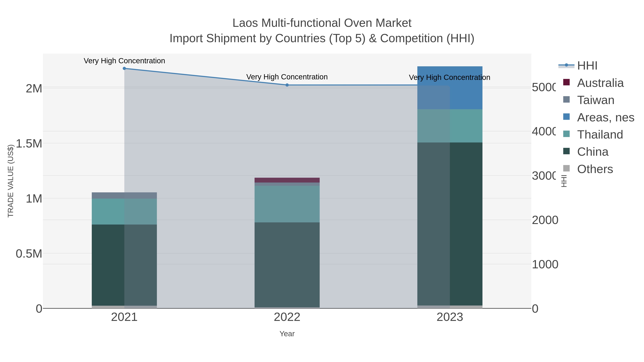Viewport: 644px width, 362px height.
Task: Click the 2022 x-axis label
Action: pyautogui.click(x=287, y=317)
